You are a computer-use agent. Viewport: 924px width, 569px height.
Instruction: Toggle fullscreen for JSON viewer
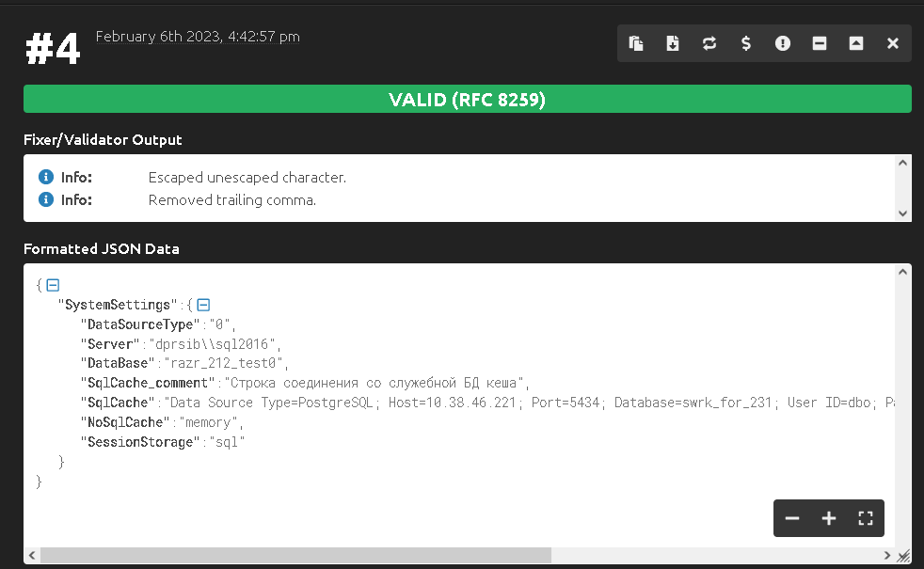point(865,518)
